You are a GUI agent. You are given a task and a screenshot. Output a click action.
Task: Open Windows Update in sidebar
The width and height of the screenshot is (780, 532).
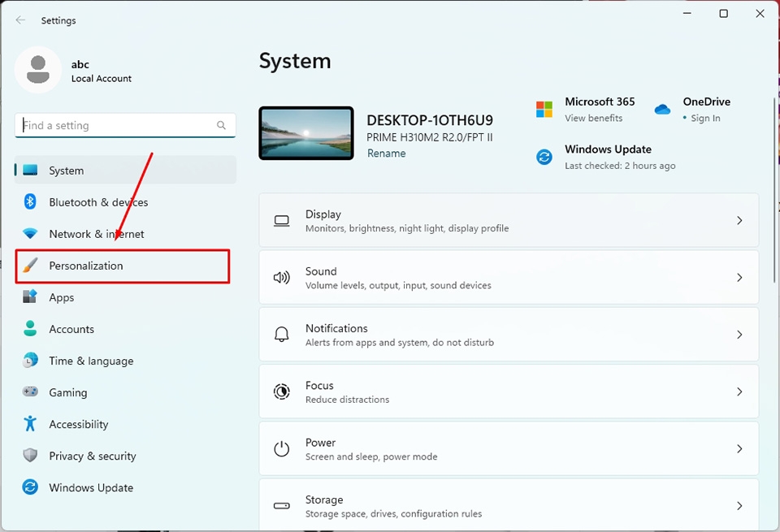pos(125,488)
